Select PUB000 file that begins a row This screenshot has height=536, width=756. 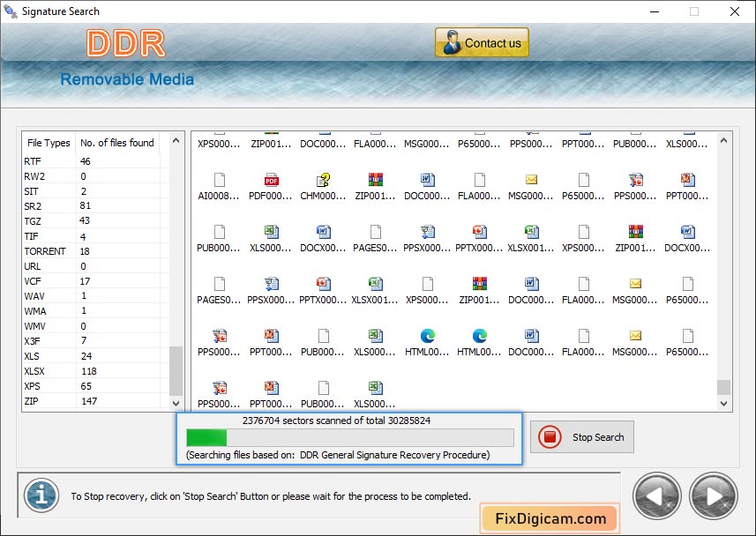(x=219, y=233)
